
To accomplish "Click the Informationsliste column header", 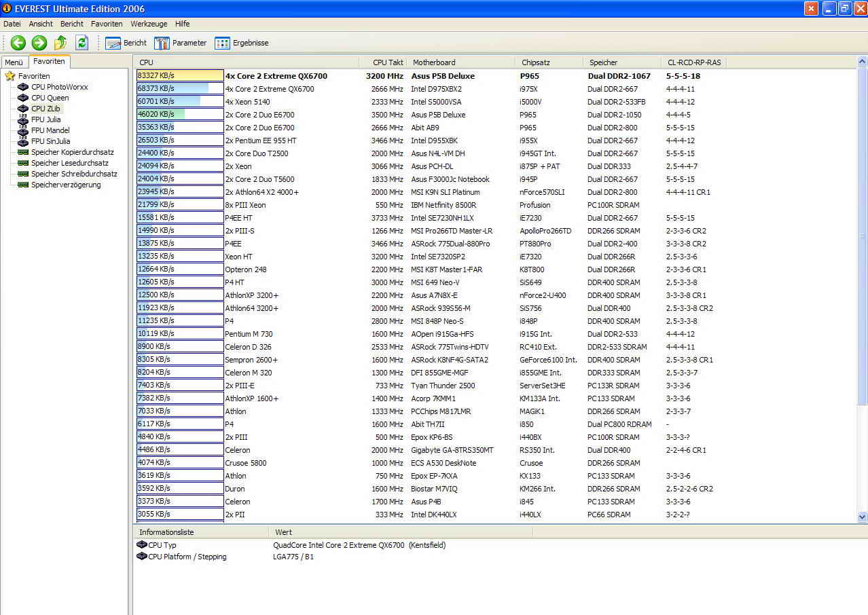I will click(x=201, y=532).
